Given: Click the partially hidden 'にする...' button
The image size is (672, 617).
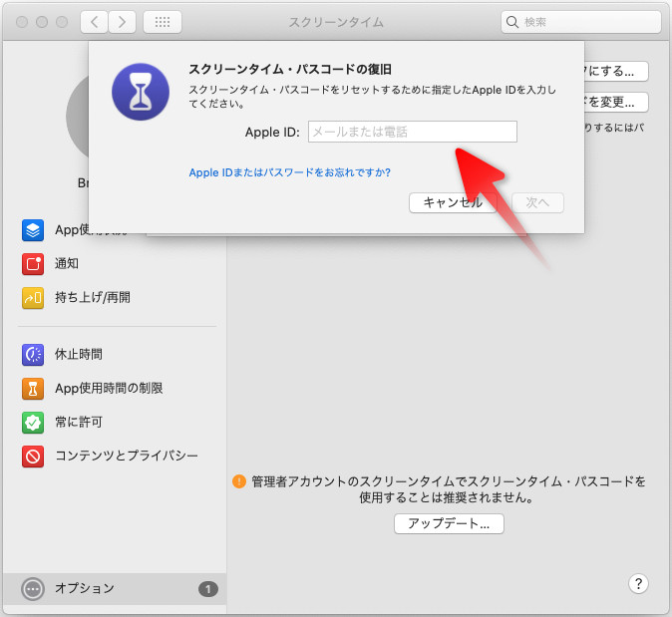Looking at the screenshot, I should click(616, 71).
